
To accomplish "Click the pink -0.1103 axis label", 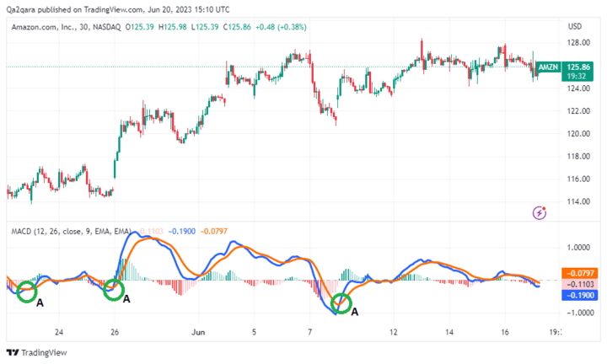I will pos(580,284).
